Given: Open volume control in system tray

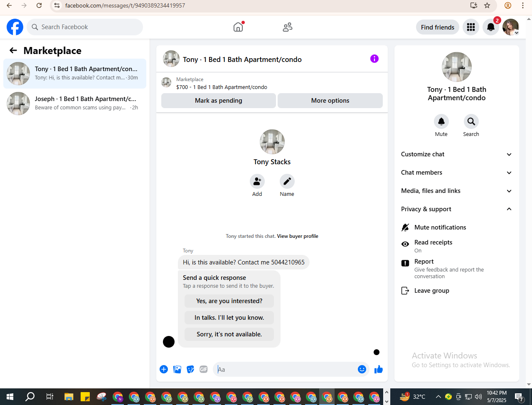Looking at the screenshot, I should [x=478, y=397].
